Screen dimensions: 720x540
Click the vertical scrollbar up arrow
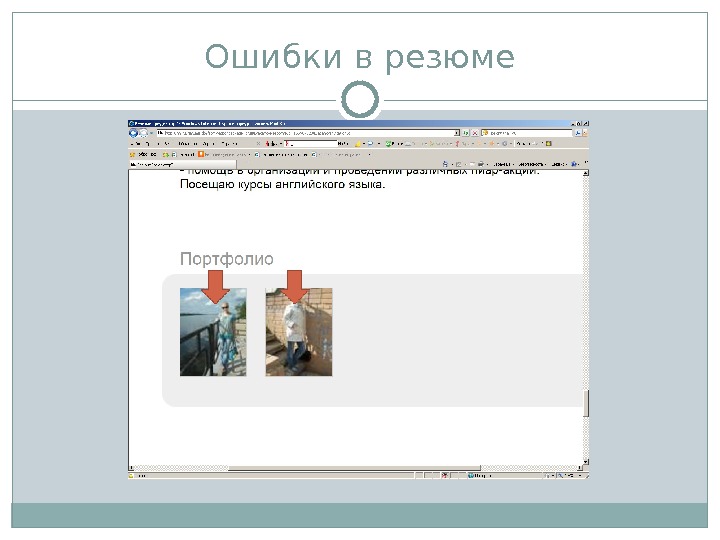click(586, 173)
